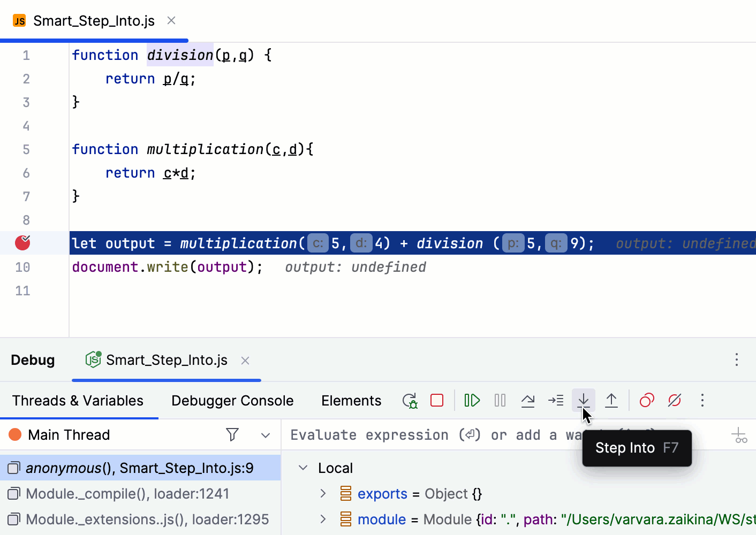Open View Breakpoints double-circle icon

coord(647,400)
